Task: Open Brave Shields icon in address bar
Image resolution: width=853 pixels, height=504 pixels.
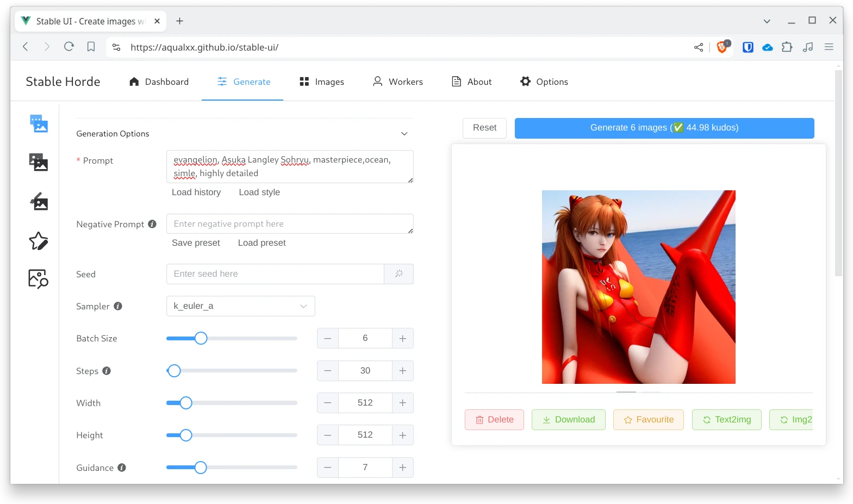Action: tap(722, 47)
